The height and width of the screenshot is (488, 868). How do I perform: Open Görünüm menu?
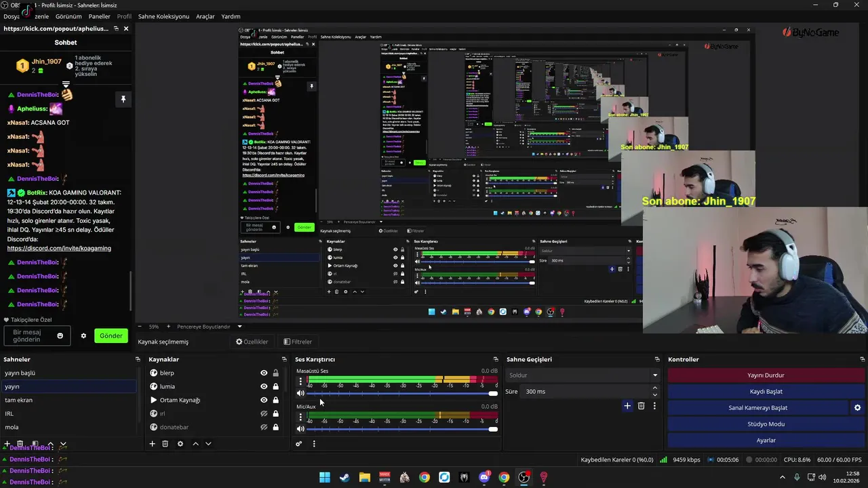click(x=68, y=16)
